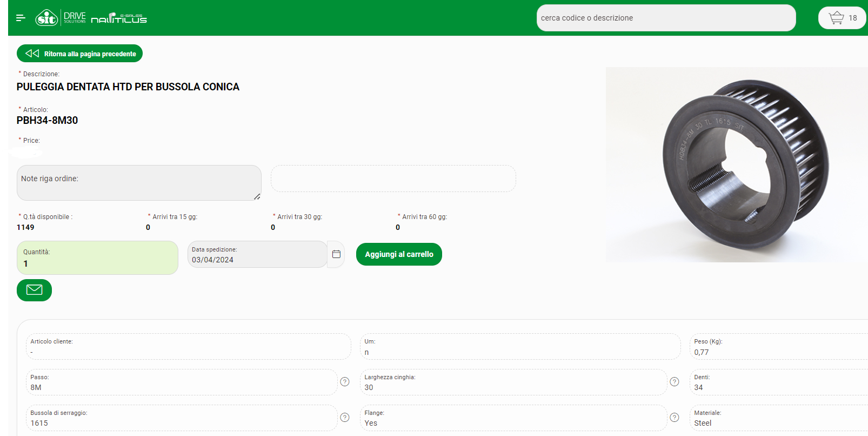The image size is (868, 436).
Task: Click the help icon next to Bussola di serraggio
Action: [345, 418]
